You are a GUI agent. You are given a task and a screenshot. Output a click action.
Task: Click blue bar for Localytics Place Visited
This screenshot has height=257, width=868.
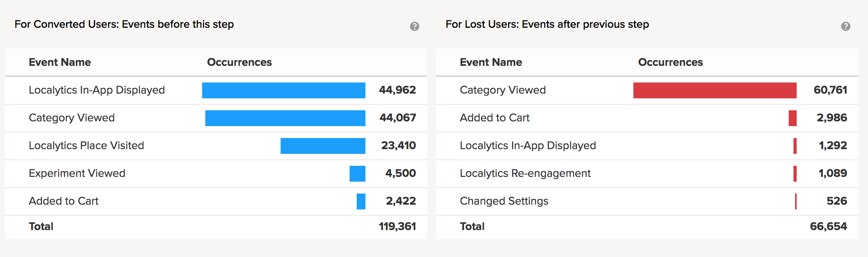click(323, 146)
